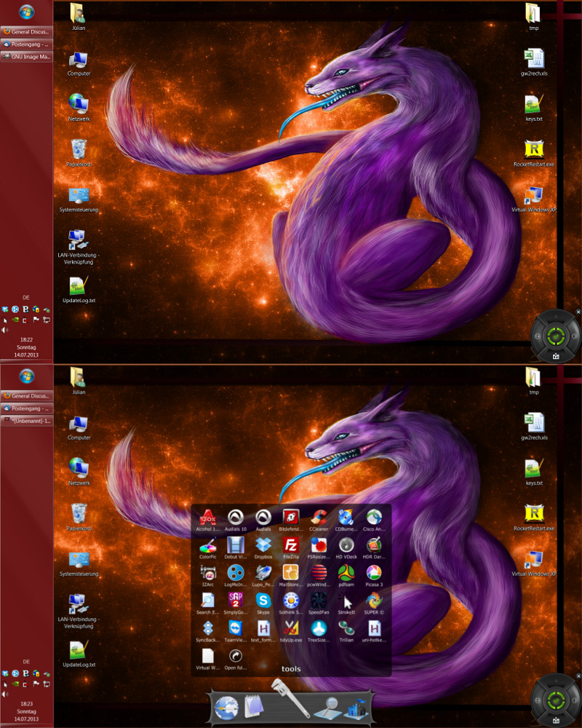Open IZArc from the tools popup
This screenshot has width=582, height=728.
tap(208, 574)
